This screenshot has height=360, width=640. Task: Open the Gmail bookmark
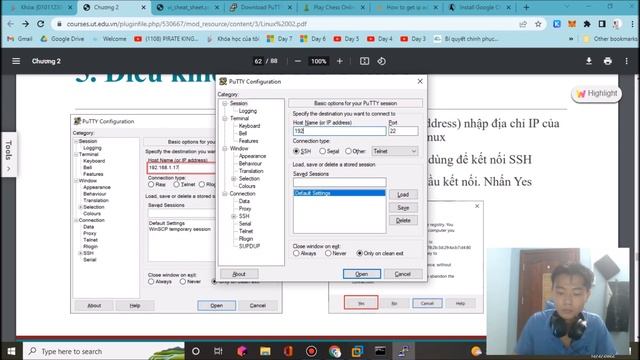(x=20, y=39)
